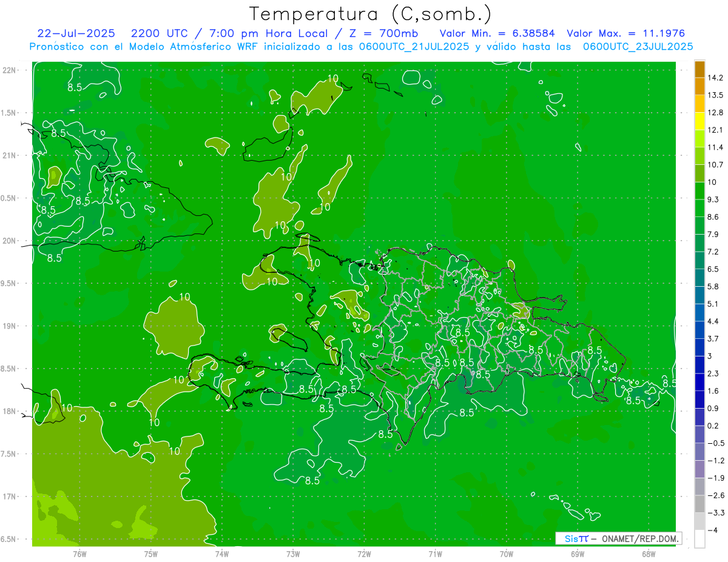Click the '-0.5' color scale label
The image size is (728, 562).
coord(715,443)
